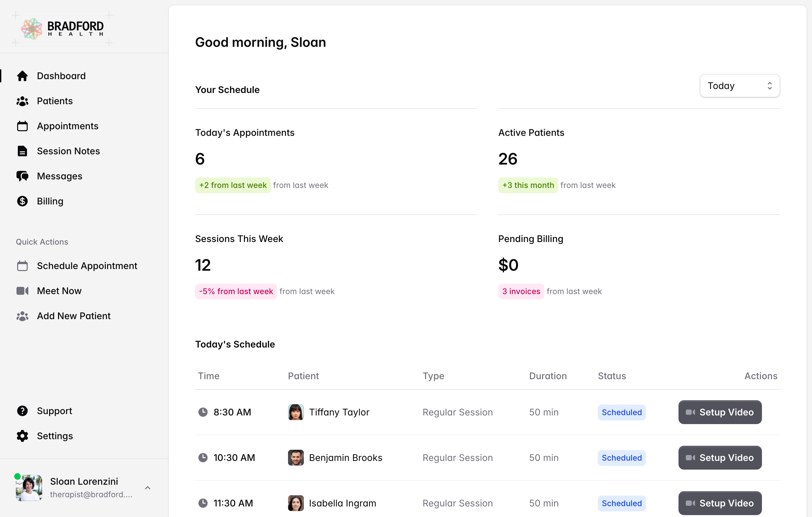Screen dimensions: 812x517
Task: Choose Add New Patient quick action
Action: pyautogui.click(x=73, y=316)
